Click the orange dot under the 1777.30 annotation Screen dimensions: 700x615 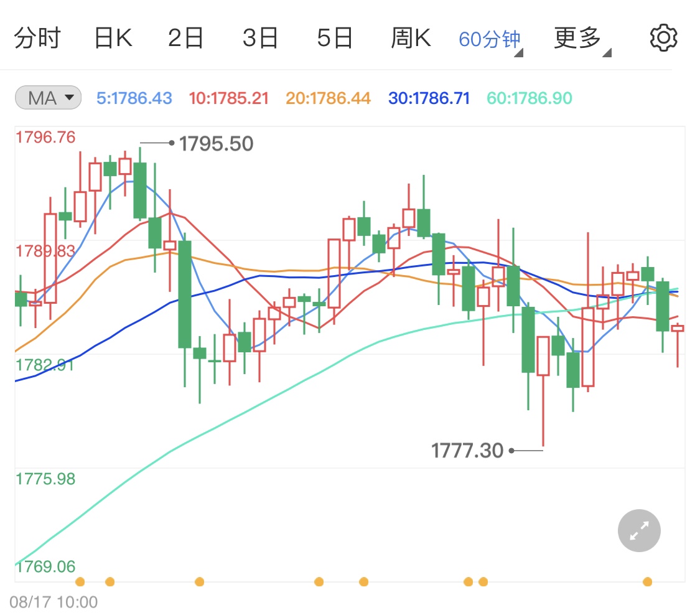pyautogui.click(x=469, y=581)
